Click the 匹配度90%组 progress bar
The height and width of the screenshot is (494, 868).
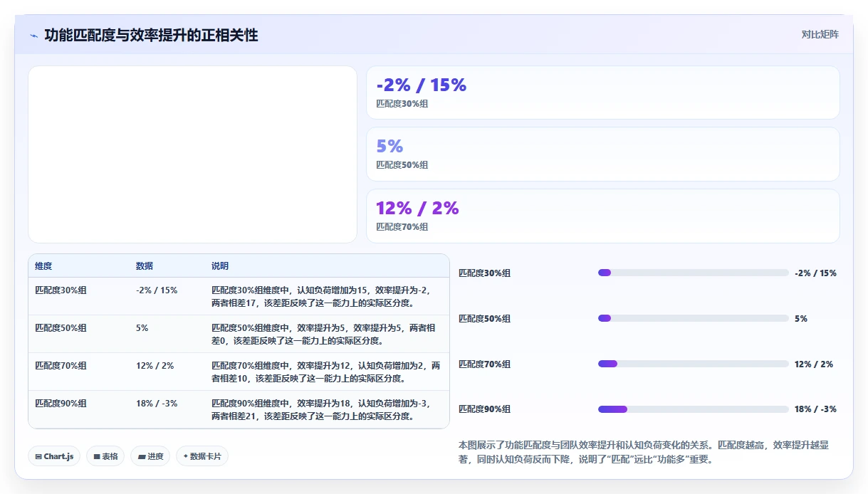point(693,409)
